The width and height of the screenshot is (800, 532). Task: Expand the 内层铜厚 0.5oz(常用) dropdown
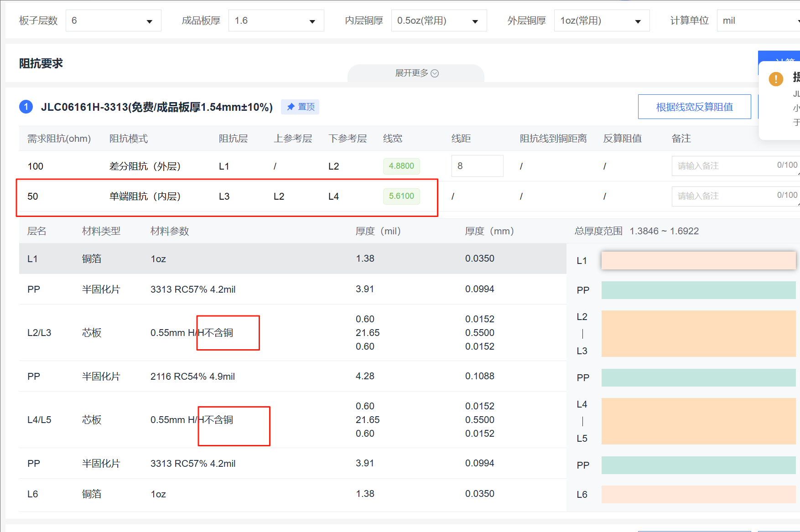(x=438, y=21)
